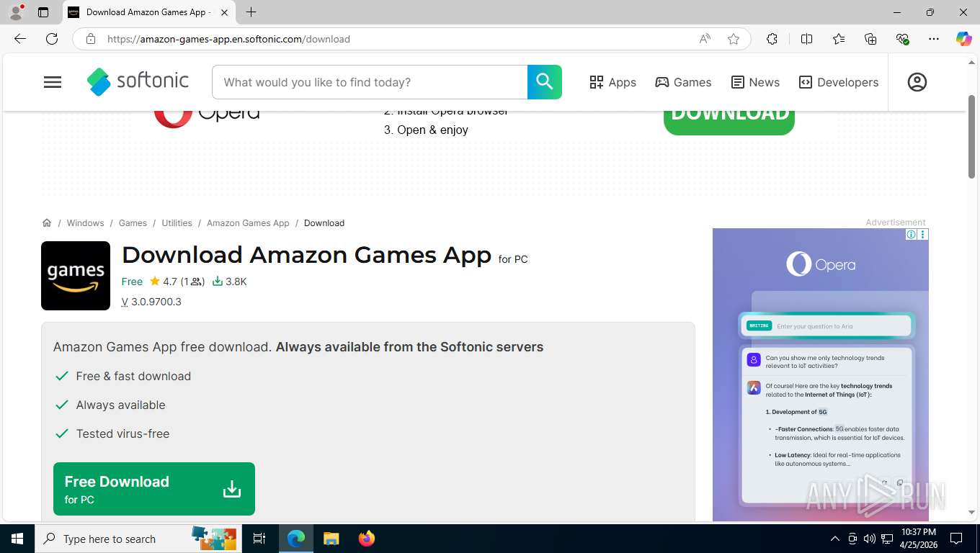
Task: Open a new tab
Action: point(251,12)
